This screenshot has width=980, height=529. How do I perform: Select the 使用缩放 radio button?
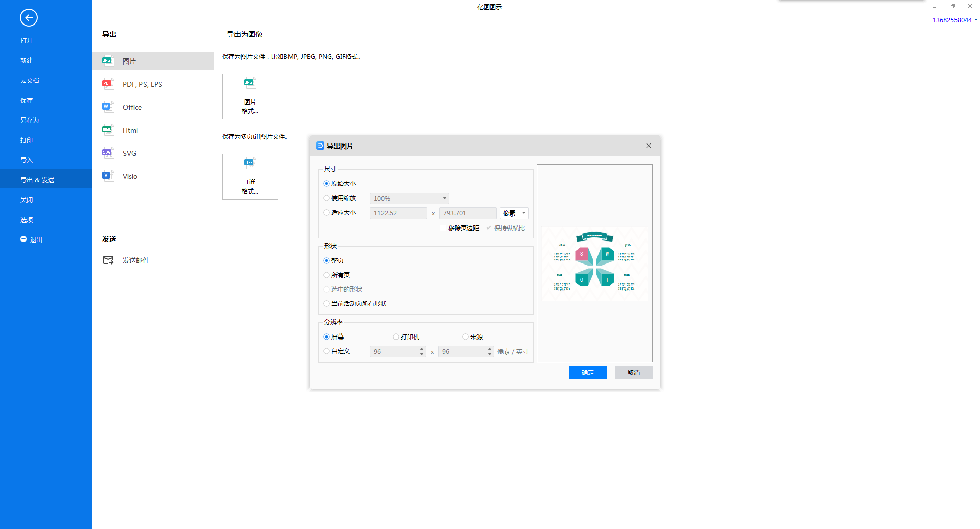pyautogui.click(x=327, y=198)
